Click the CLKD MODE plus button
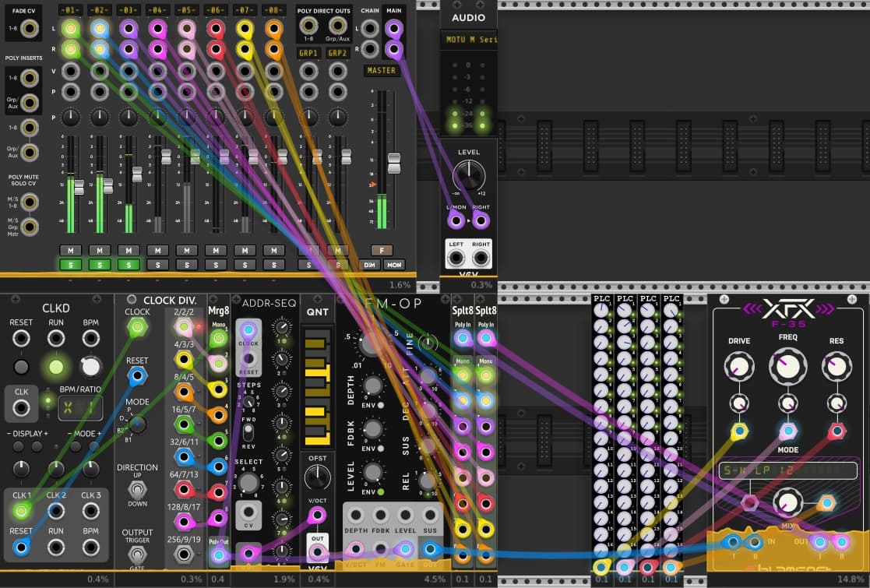This screenshot has width=870, height=588. 93,446
